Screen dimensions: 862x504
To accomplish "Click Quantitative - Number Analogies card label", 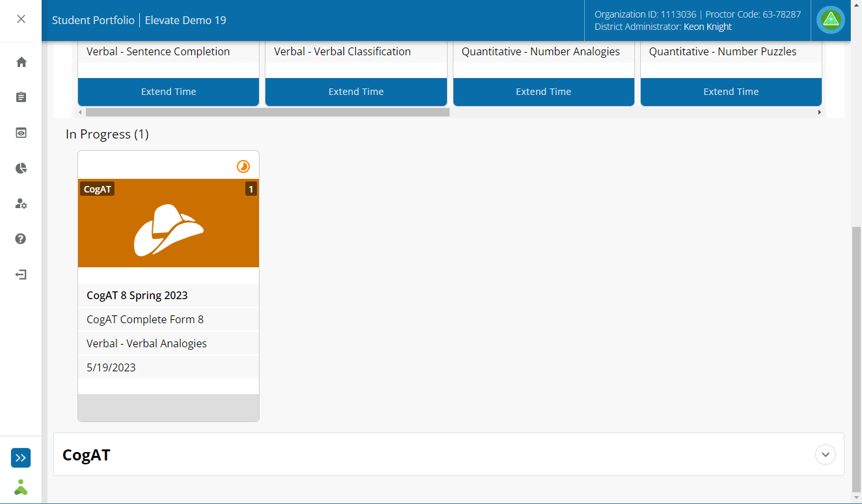I will [541, 51].
